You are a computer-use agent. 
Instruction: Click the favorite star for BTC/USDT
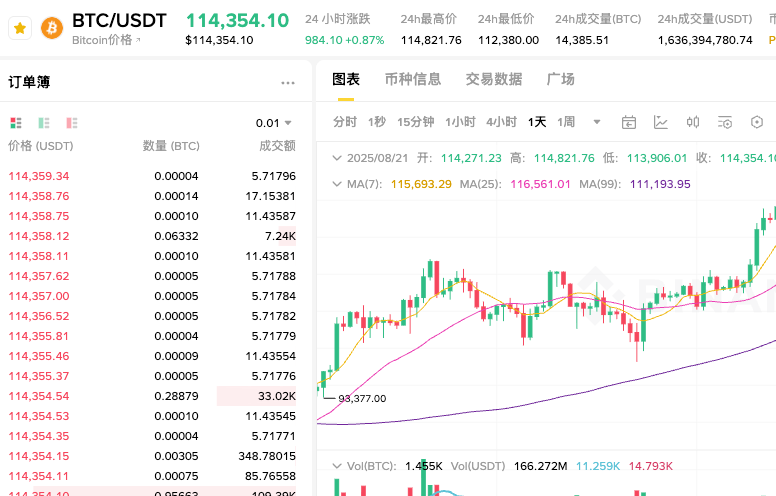[x=20, y=29]
